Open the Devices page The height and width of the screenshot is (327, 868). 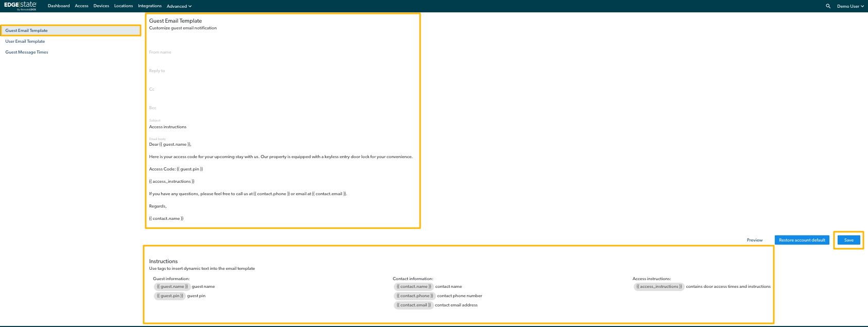coord(101,6)
